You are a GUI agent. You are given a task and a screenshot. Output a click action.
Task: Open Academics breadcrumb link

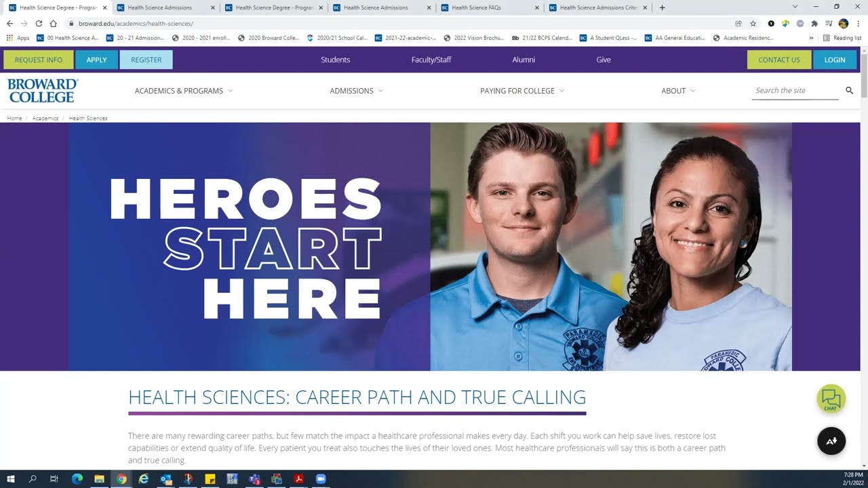click(x=45, y=119)
